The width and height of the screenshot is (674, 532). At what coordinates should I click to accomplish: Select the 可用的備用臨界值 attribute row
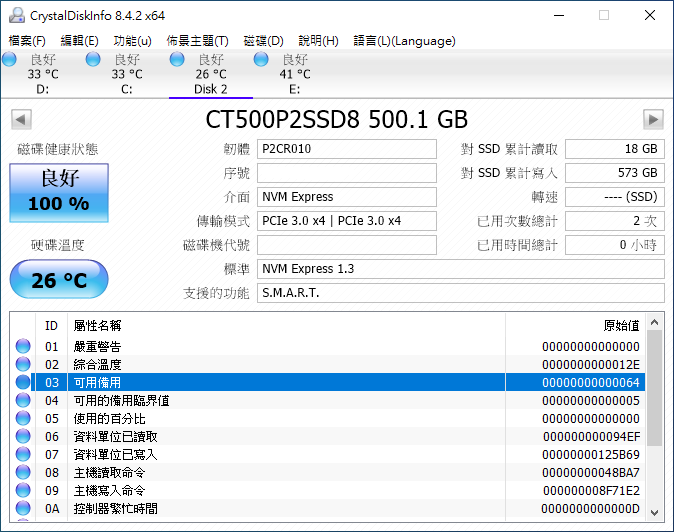tap(327, 401)
